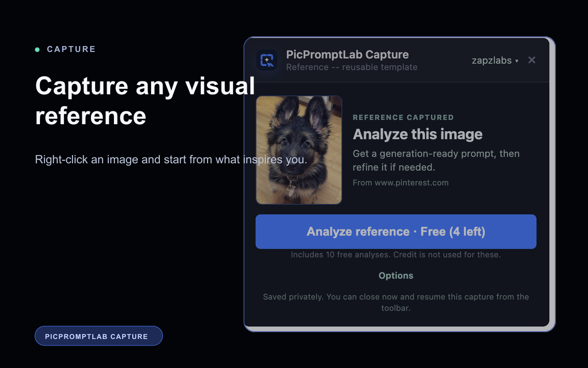
Task: Expand the Options section
Action: 396,276
